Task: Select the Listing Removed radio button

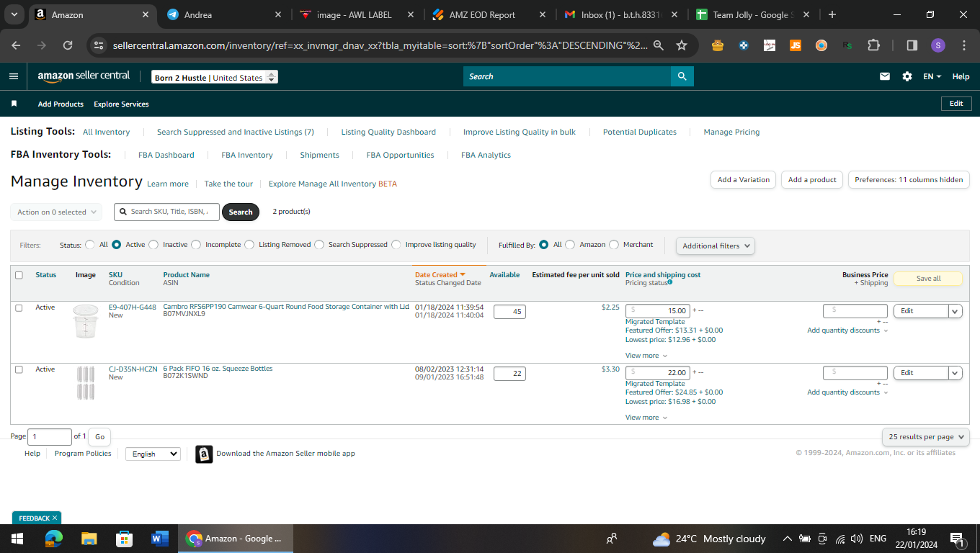Action: [249, 245]
